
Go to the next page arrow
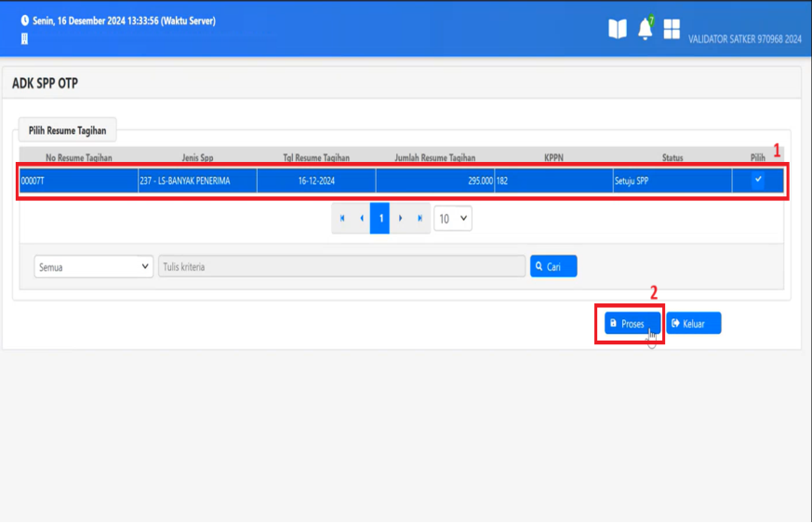(x=400, y=219)
